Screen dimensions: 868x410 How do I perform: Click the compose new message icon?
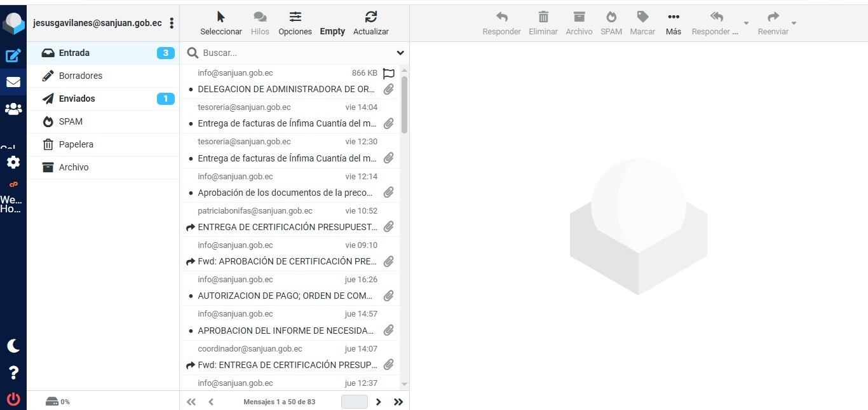click(13, 56)
